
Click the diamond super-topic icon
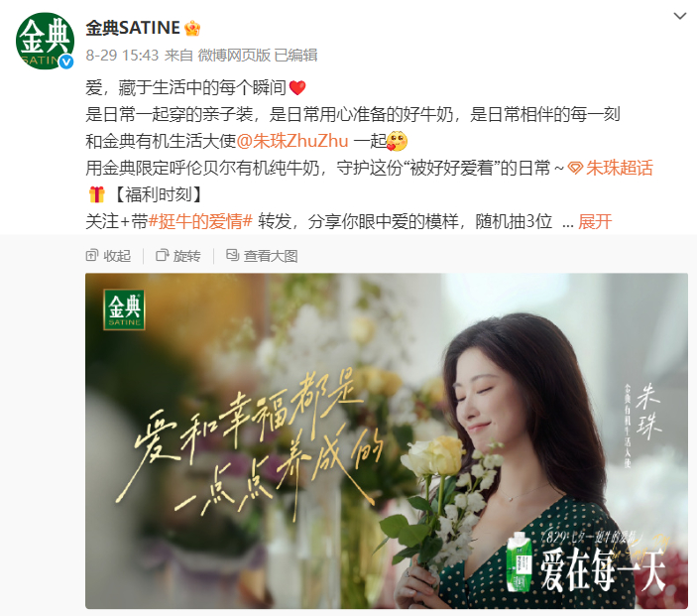576,168
